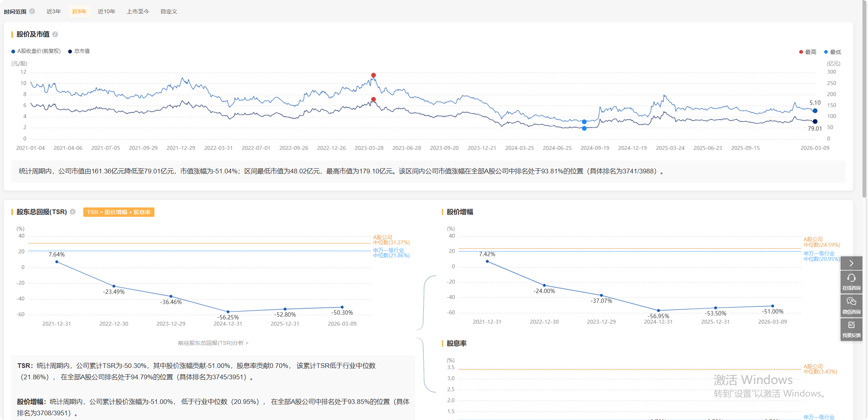Open 前往股东总回报(TSR)分析 link
The image size is (868, 420).
tap(213, 343)
